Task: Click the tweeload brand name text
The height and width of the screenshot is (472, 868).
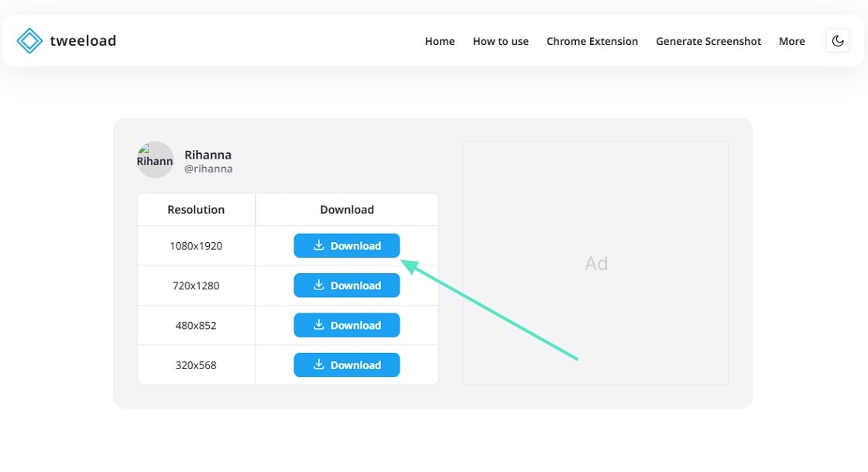Action: [x=83, y=41]
